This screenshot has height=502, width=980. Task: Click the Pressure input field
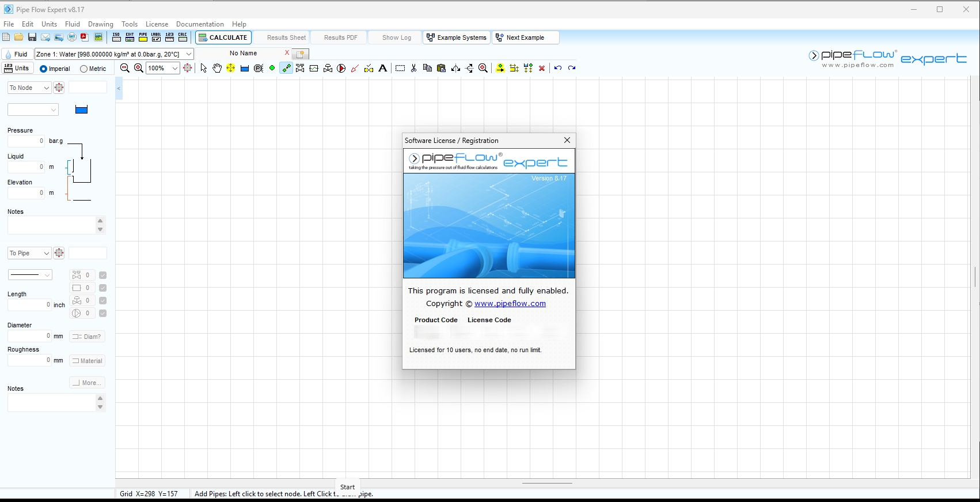coord(26,141)
